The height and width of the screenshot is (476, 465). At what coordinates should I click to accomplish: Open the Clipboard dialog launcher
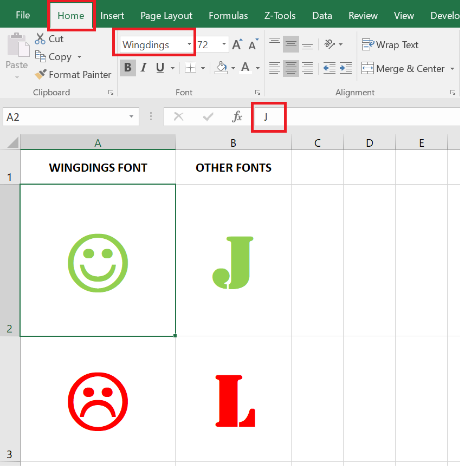pos(111,92)
